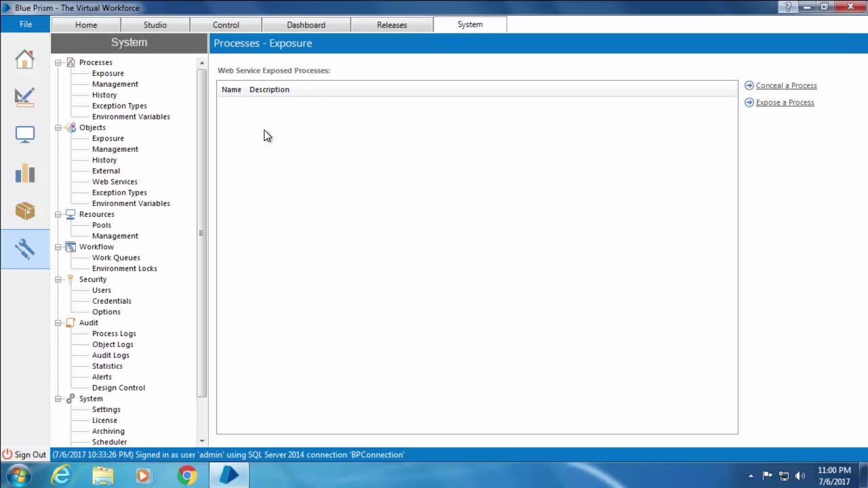Viewport: 868px width, 488px height.
Task: Open Work Queues under Workflow
Action: click(116, 258)
